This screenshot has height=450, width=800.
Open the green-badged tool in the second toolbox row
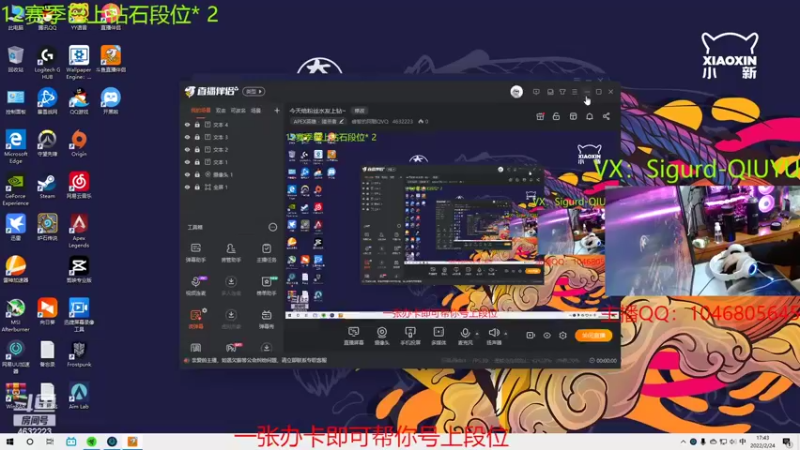[x=266, y=286]
